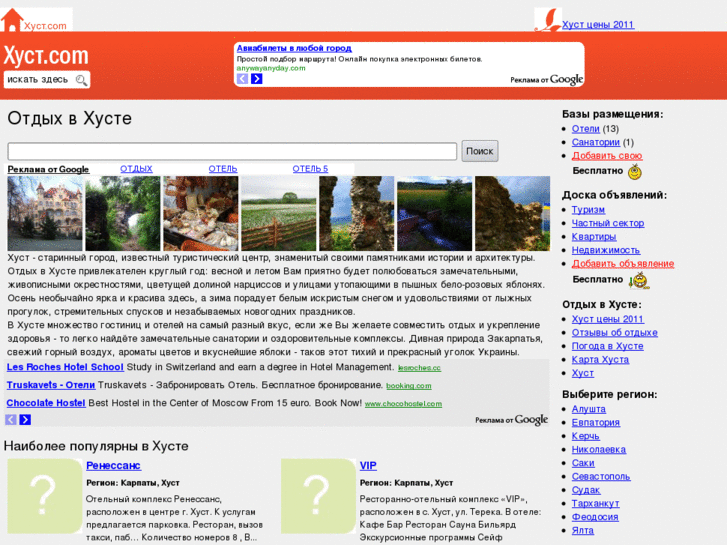Open the ruined wall with sky thumbnail
This screenshot has height=545, width=727.
tap(357, 213)
